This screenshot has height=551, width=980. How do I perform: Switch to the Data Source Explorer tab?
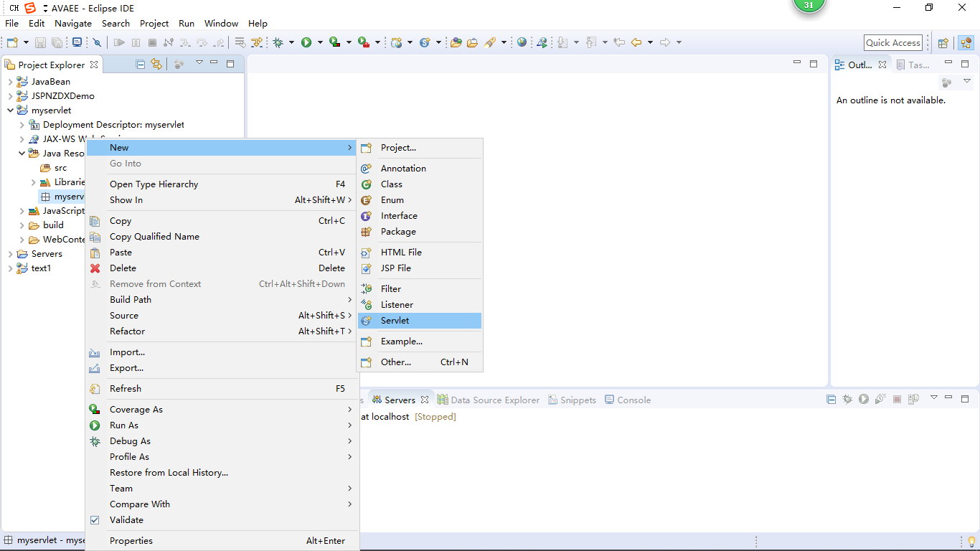(x=489, y=400)
